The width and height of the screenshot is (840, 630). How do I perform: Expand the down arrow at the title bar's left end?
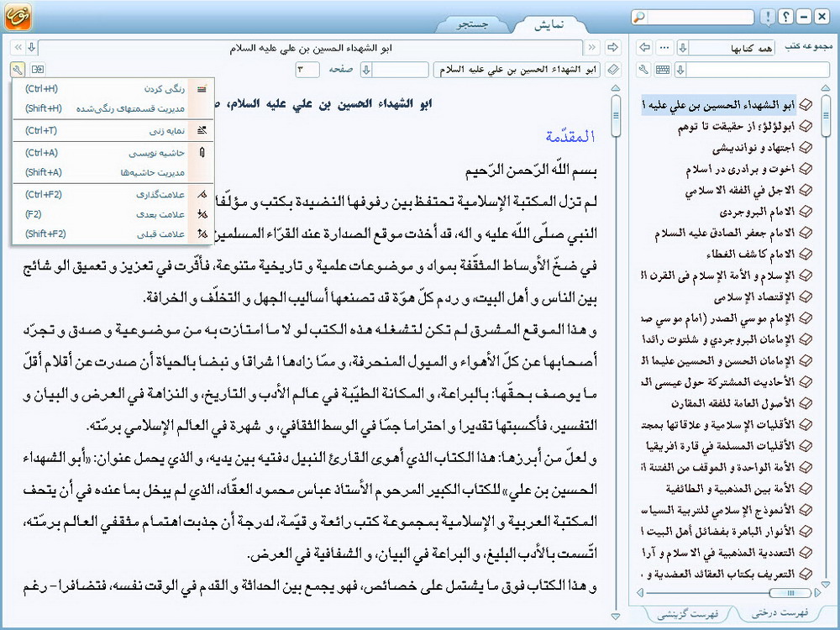click(32, 48)
